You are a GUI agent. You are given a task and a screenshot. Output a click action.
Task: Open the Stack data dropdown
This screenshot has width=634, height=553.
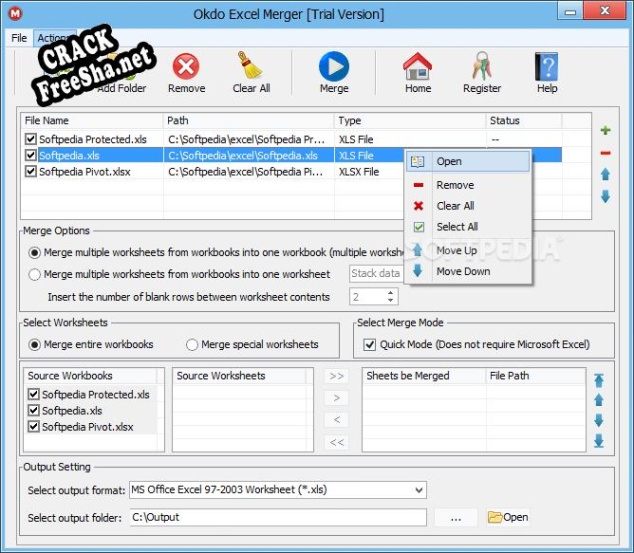point(375,274)
